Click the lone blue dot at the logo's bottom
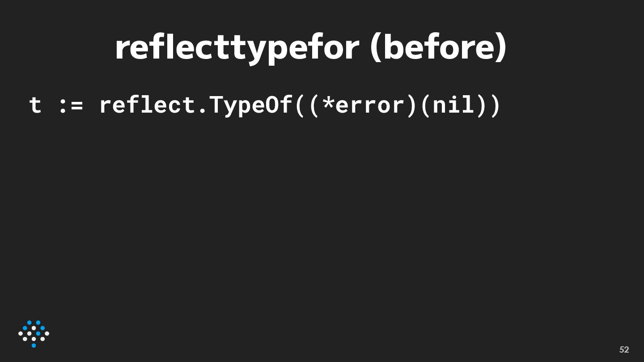This screenshot has width=644, height=362. click(34, 345)
